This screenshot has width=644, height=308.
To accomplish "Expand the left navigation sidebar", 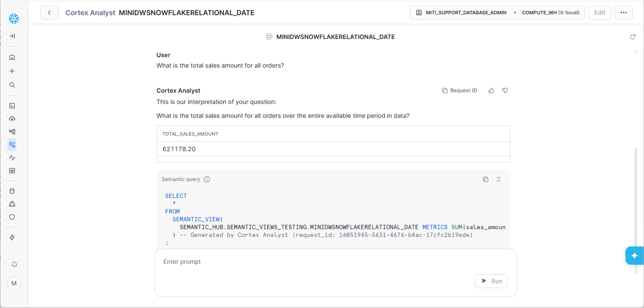I will point(12,36).
